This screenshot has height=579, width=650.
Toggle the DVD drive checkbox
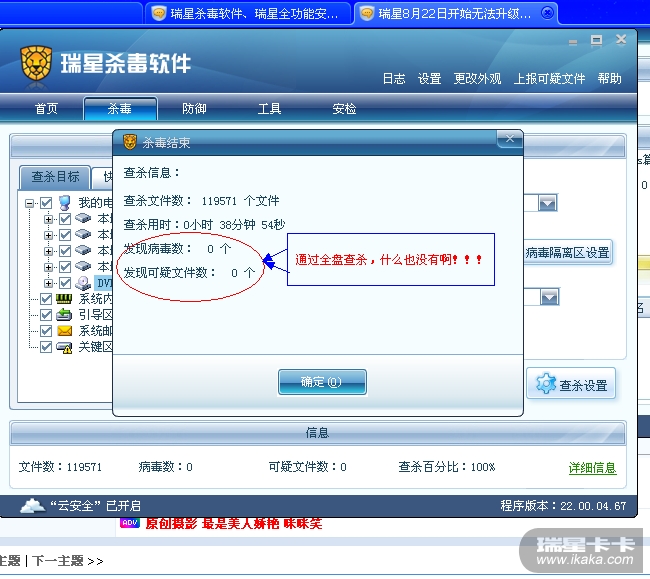point(65,283)
